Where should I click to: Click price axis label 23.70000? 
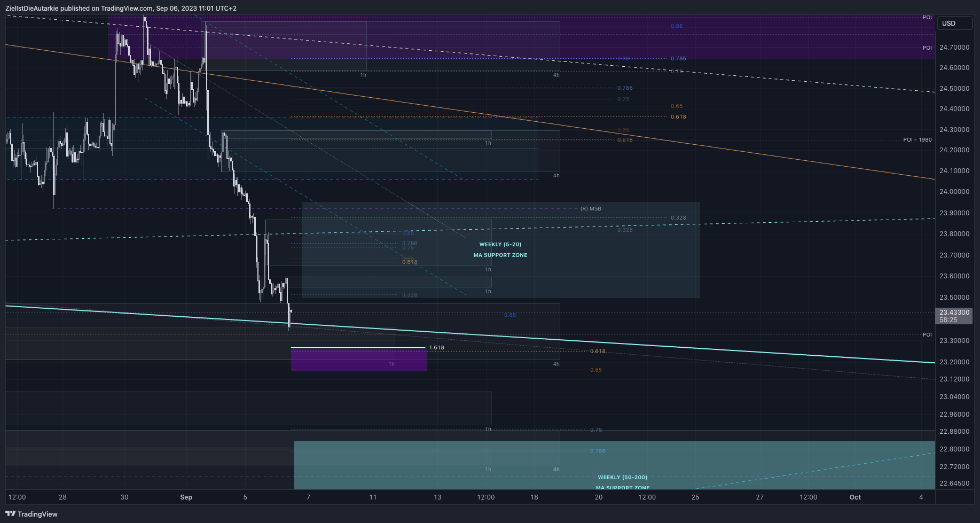[x=954, y=255]
